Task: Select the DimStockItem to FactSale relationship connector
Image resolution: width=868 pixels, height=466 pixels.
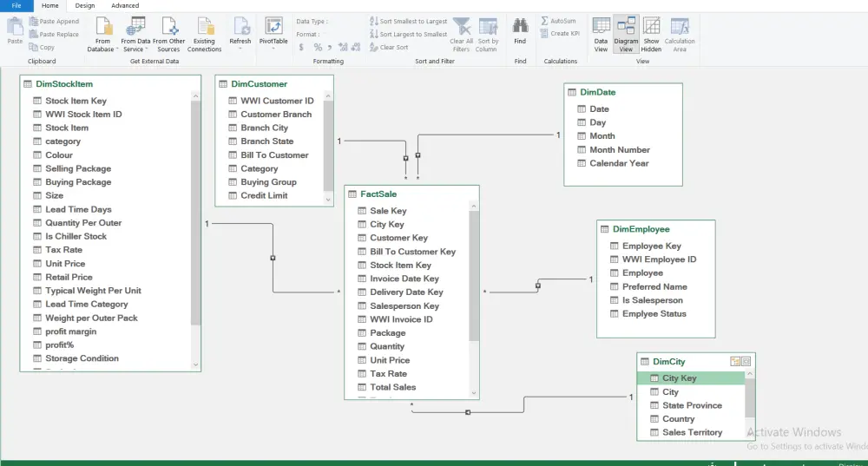Action: pos(273,258)
